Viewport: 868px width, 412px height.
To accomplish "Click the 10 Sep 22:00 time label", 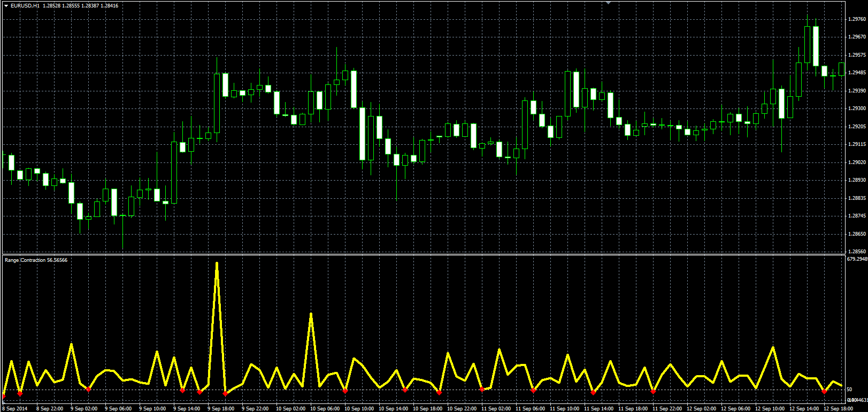I will [462, 409].
